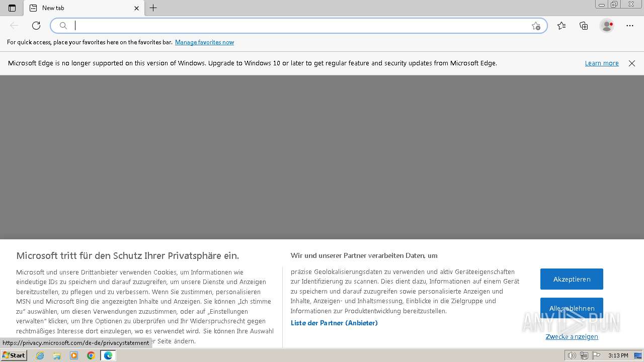Screen dimensions: 644x362
Task: Open the Favorites list icon
Action: pyautogui.click(x=561, y=26)
